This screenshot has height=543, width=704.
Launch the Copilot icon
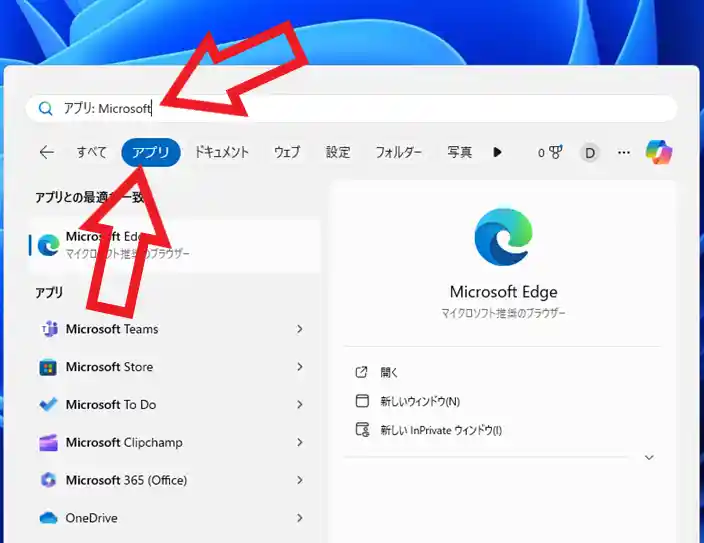coord(659,152)
